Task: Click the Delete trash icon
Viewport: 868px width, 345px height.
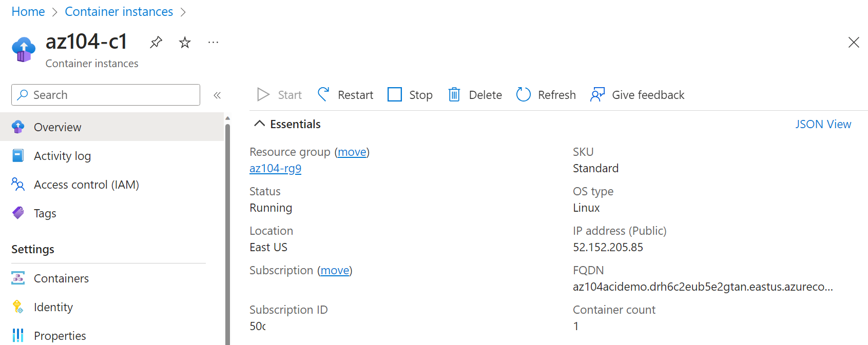Action: coord(454,95)
